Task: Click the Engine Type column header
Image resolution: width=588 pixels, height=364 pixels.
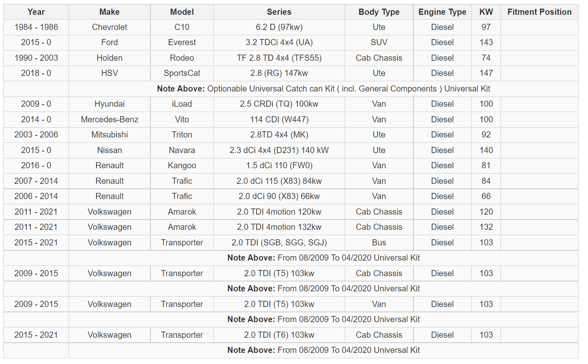Action: [442, 12]
